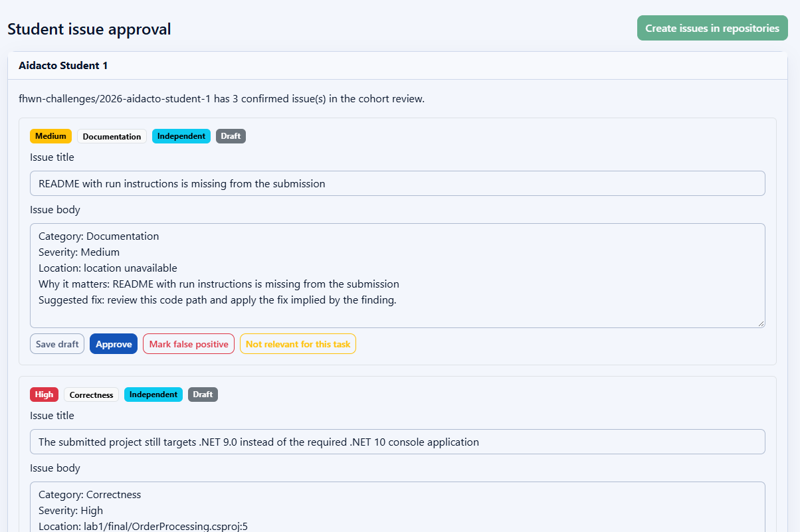
Task: Click the Draft badge on README issue
Action: pyautogui.click(x=231, y=136)
